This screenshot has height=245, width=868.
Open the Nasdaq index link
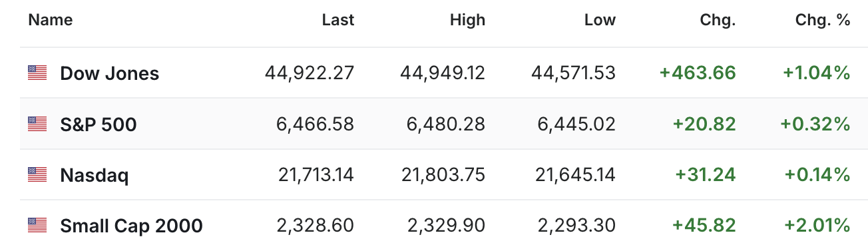pos(95,175)
